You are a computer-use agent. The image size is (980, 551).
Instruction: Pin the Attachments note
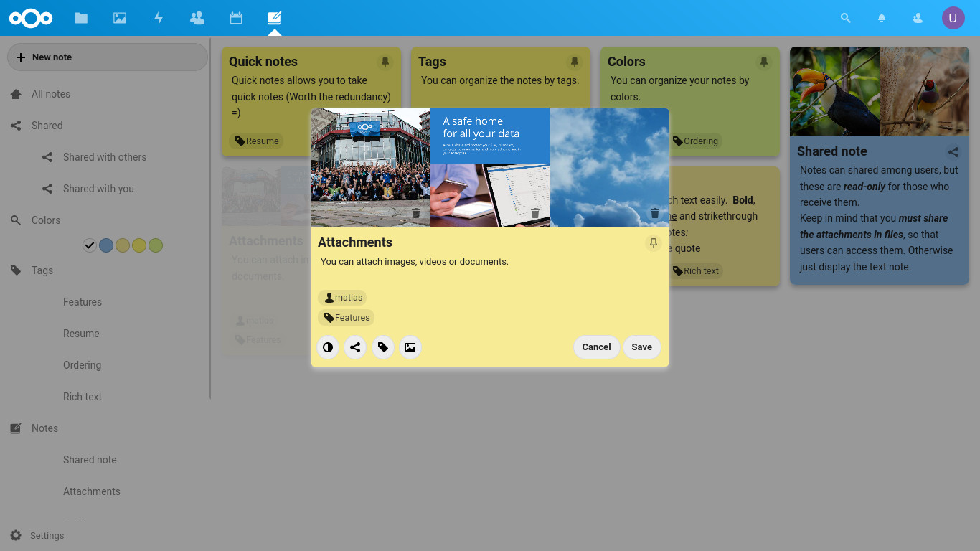click(654, 242)
